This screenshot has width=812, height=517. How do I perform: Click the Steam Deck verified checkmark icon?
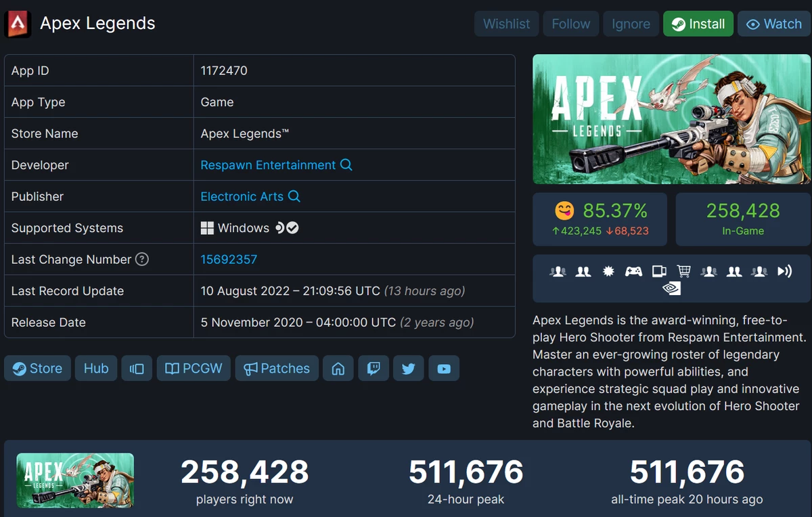[292, 228]
